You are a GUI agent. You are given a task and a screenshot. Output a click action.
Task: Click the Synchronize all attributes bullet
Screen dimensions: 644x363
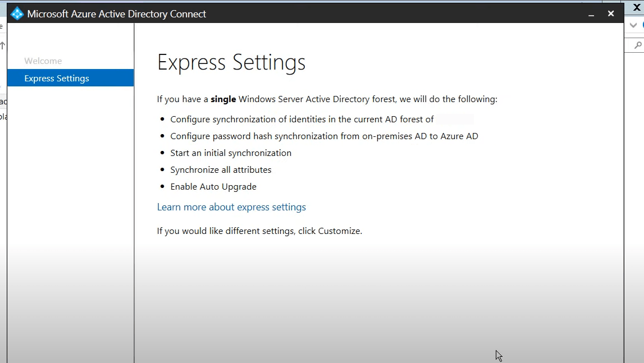point(221,169)
